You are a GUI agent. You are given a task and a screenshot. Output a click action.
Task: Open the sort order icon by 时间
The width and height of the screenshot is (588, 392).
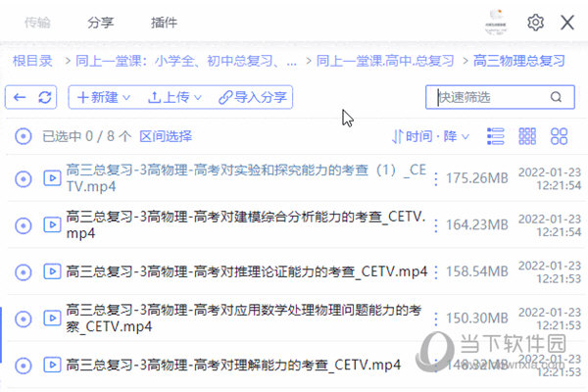[x=397, y=136]
